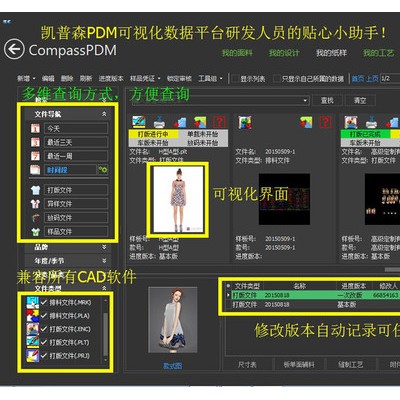Click the colored pieces arrow icon on first card
400x400 pixels.
(200, 122)
